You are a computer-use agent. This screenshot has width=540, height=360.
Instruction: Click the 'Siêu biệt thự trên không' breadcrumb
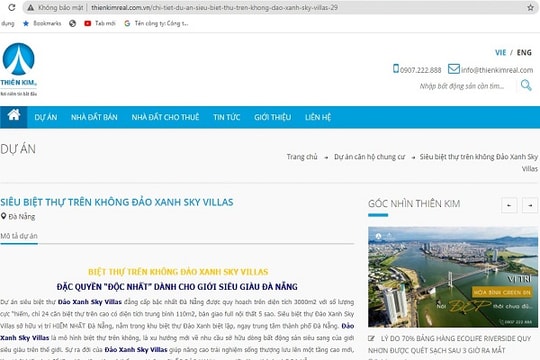pos(478,163)
